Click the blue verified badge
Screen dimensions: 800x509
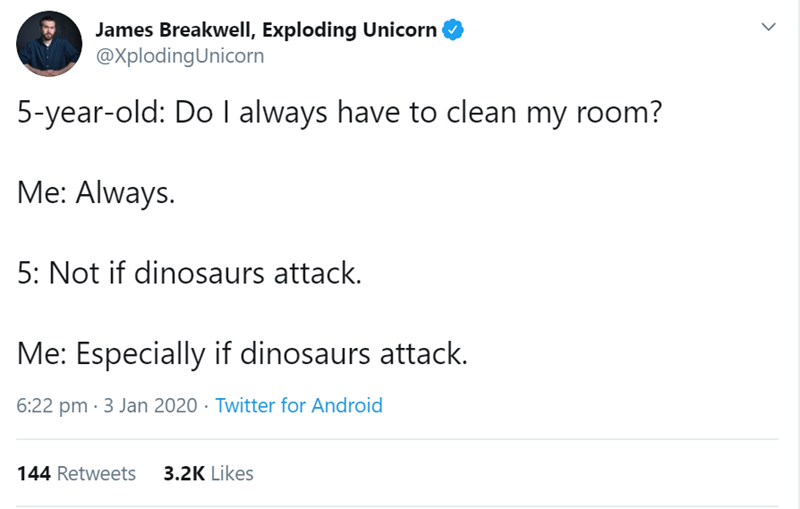coord(452,30)
